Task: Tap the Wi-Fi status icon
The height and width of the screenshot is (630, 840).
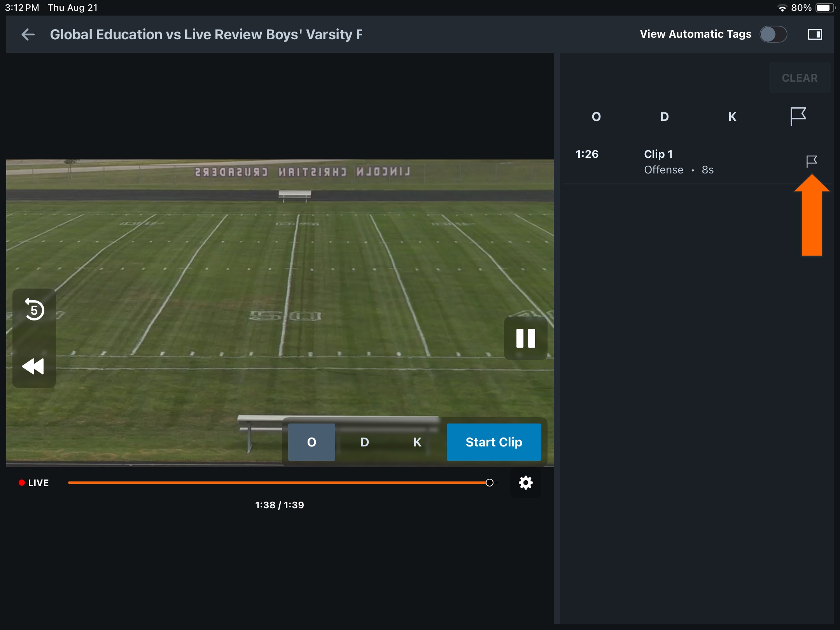Action: [x=782, y=8]
